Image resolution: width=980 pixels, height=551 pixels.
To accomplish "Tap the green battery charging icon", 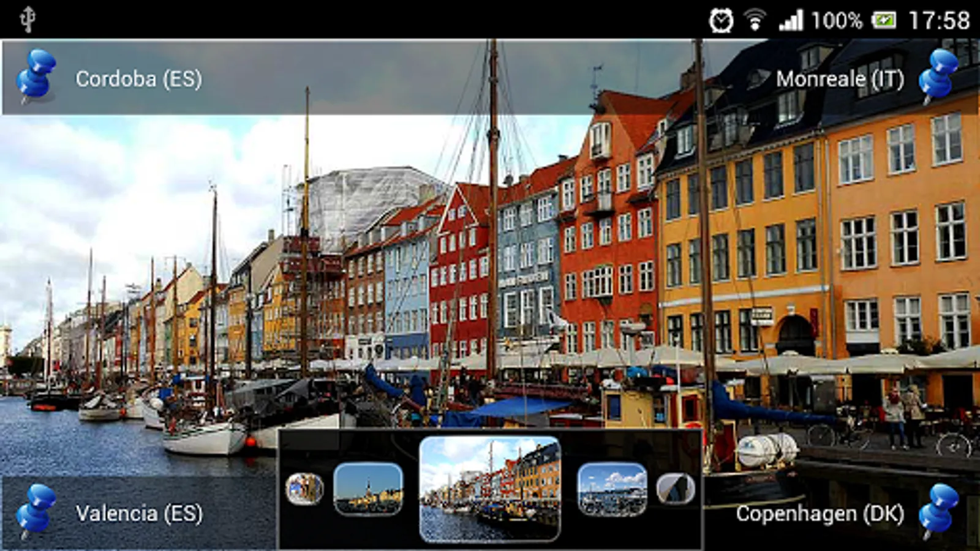I will 884,21.
